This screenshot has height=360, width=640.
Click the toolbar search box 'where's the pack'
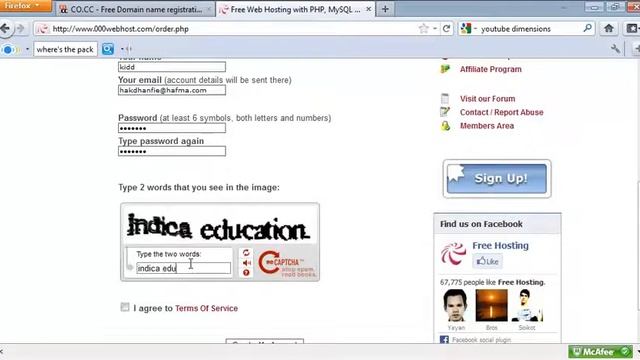(x=65, y=49)
